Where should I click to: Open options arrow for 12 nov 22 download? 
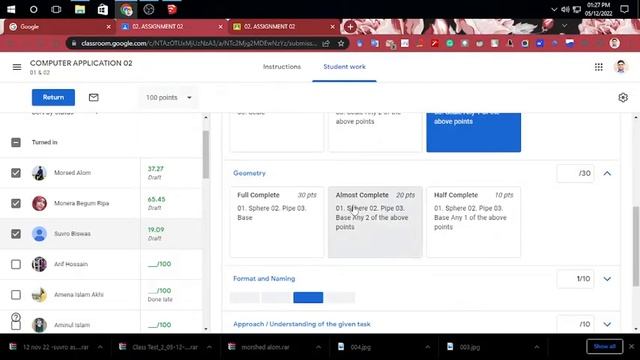coord(100,347)
